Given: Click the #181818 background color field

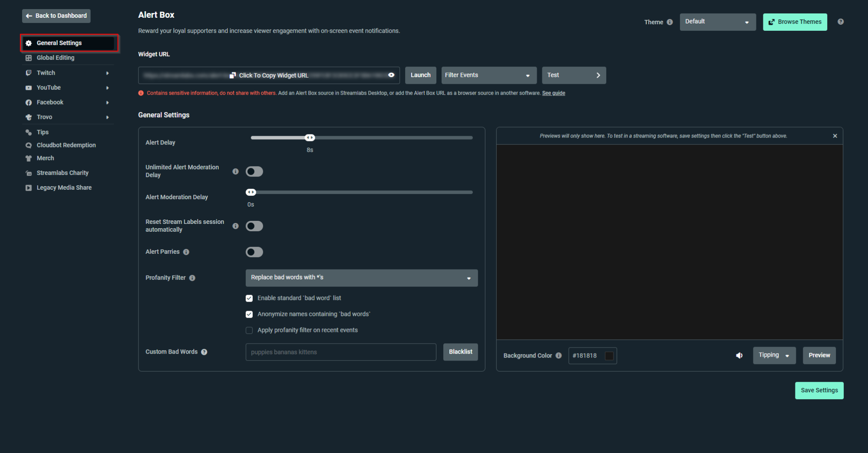Looking at the screenshot, I should tap(592, 356).
